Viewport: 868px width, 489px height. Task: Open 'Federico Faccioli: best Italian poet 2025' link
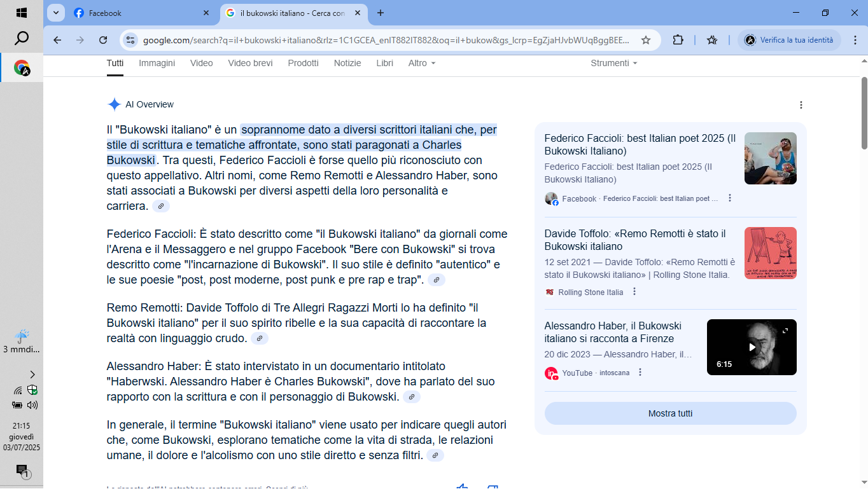[x=640, y=145]
